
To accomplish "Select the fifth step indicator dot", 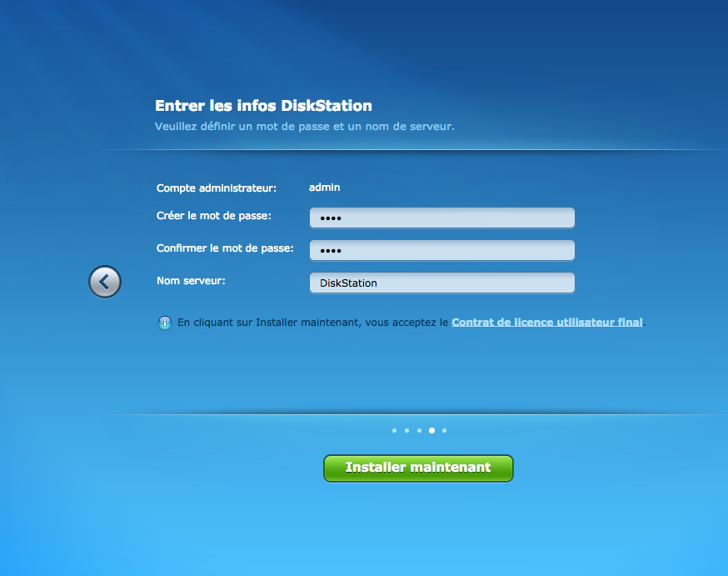I will tap(444, 431).
